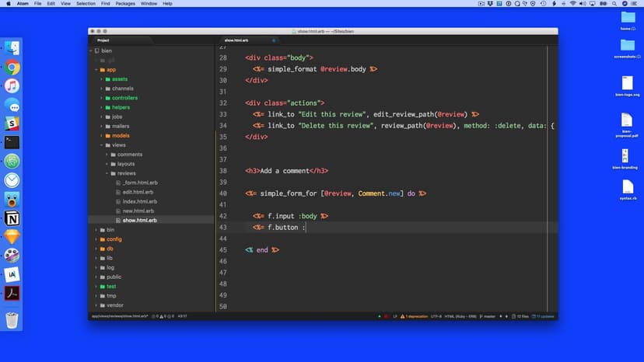Click the modified dot on show.html.erb tab
Viewport: 644px width, 362px height.
pyautogui.click(x=274, y=40)
